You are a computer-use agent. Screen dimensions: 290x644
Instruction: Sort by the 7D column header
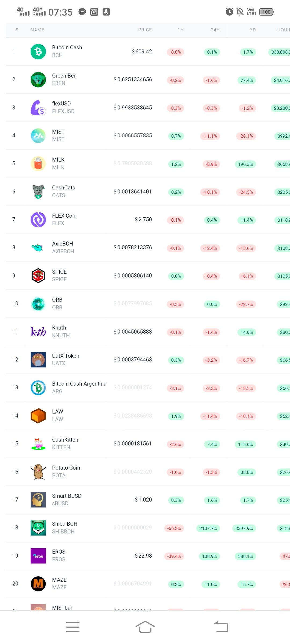(x=253, y=30)
